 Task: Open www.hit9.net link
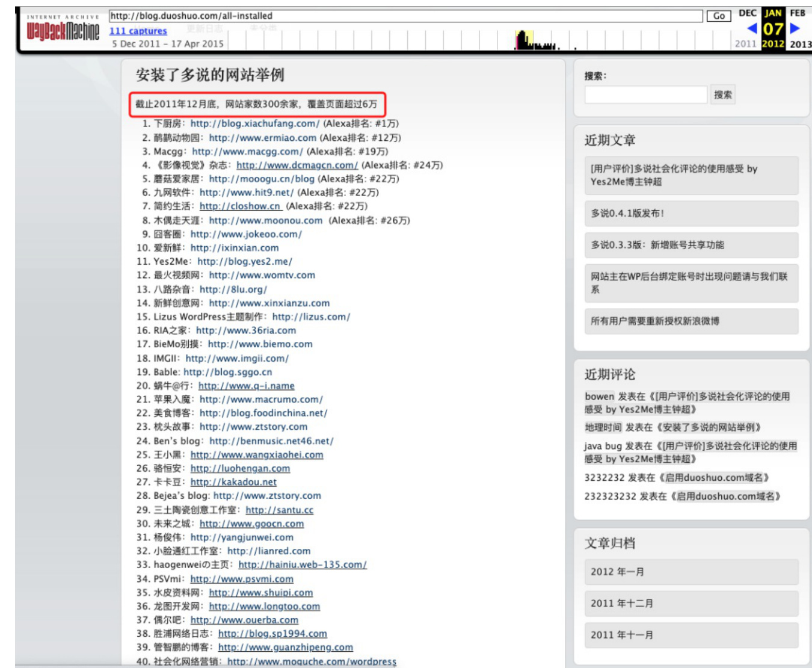coord(247,193)
